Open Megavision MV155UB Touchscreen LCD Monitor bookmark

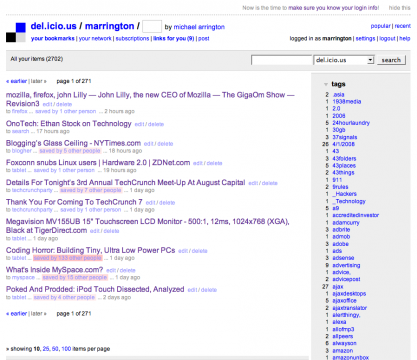click(x=148, y=226)
